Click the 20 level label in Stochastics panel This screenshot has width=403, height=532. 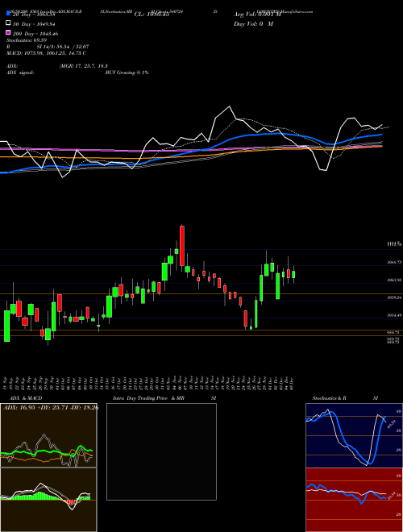pos(399,450)
